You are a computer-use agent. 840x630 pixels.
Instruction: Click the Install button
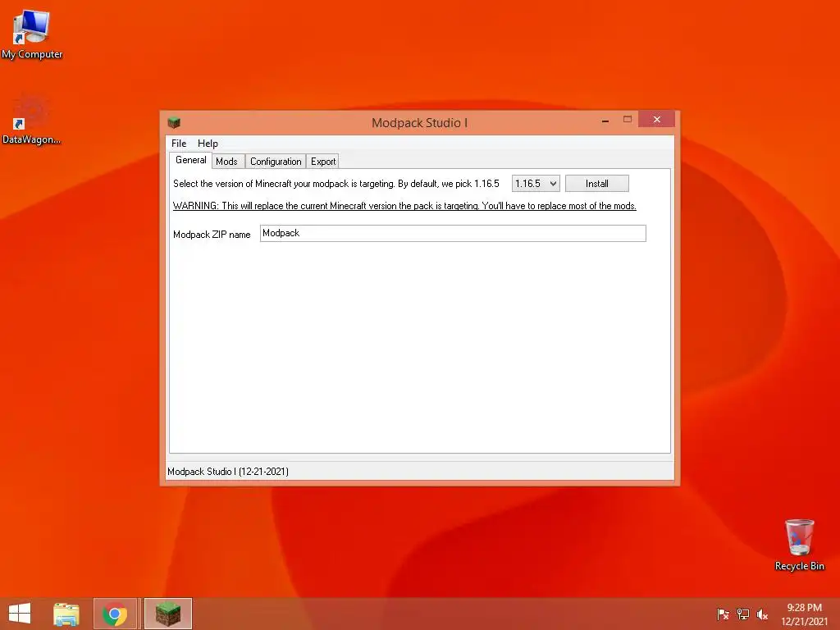597,183
